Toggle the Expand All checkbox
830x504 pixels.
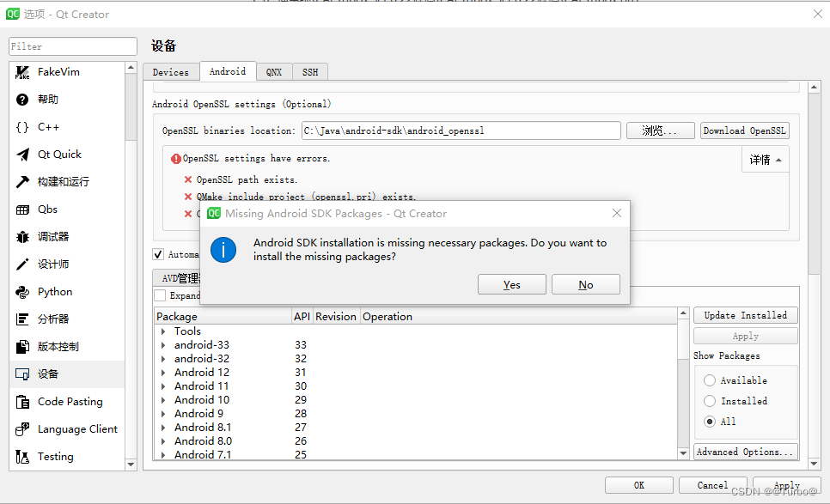coord(160,295)
